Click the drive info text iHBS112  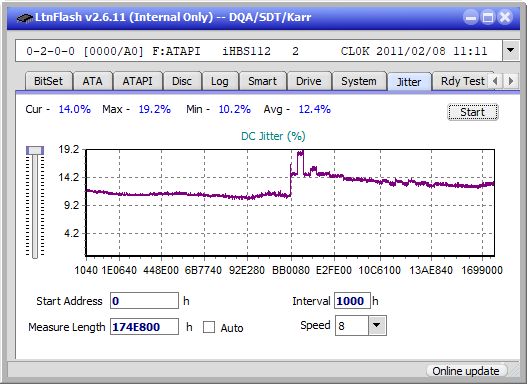[246, 51]
